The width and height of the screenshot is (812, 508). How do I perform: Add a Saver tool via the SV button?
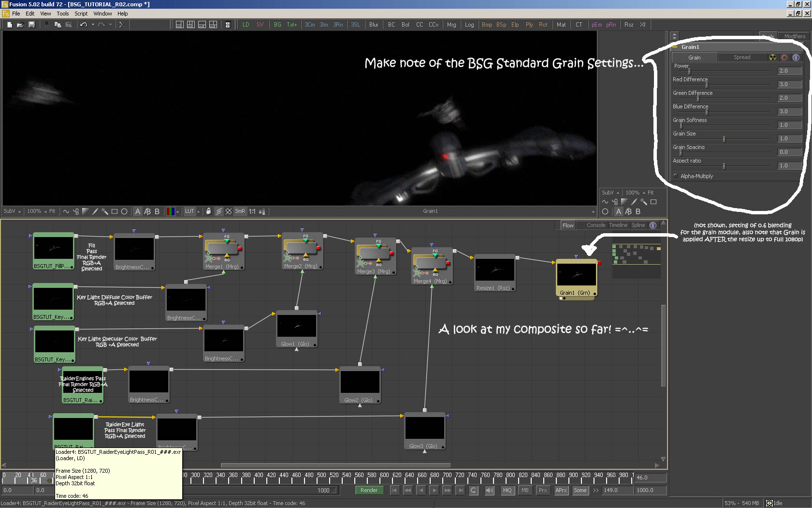point(260,25)
